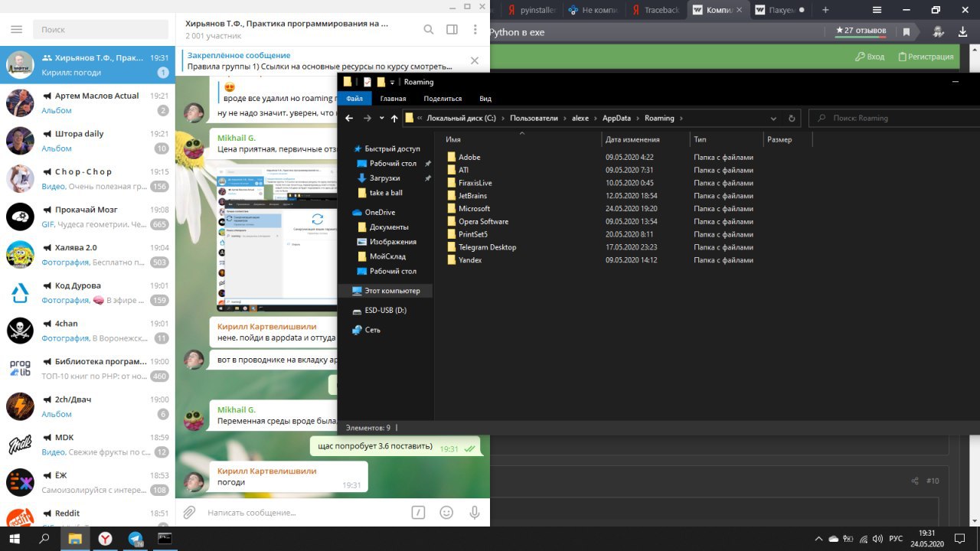This screenshot has height=551, width=980.
Task: Open the pinned message Закреплённое сообщение
Action: 322,60
